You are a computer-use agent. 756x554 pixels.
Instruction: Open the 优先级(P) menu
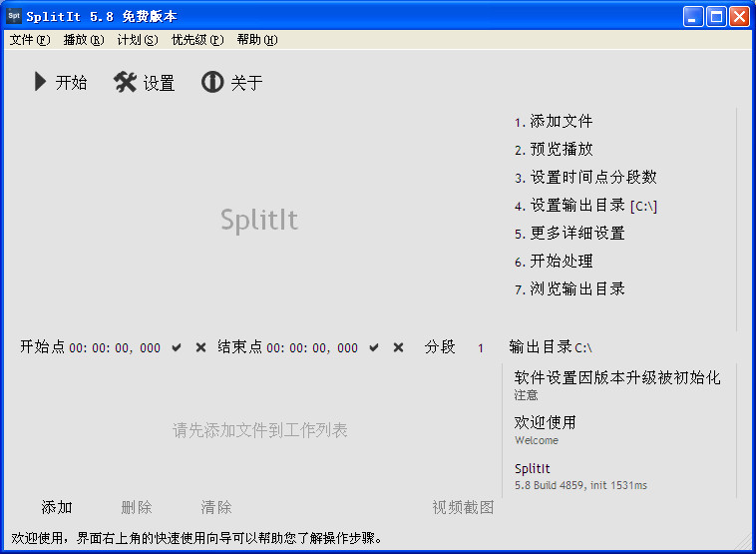click(x=197, y=40)
